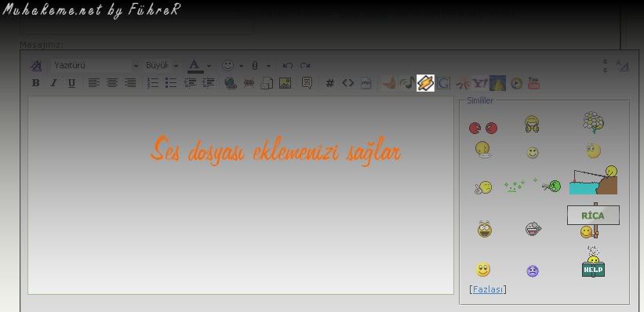This screenshot has height=312, width=644.
Task: Apply the current text color (A icon)
Action: [195, 65]
